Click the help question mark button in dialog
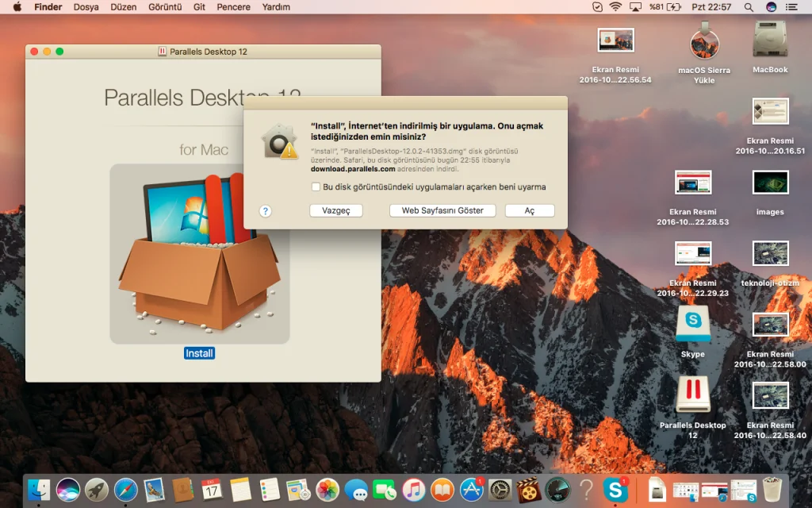The height and width of the screenshot is (508, 812). [x=266, y=211]
